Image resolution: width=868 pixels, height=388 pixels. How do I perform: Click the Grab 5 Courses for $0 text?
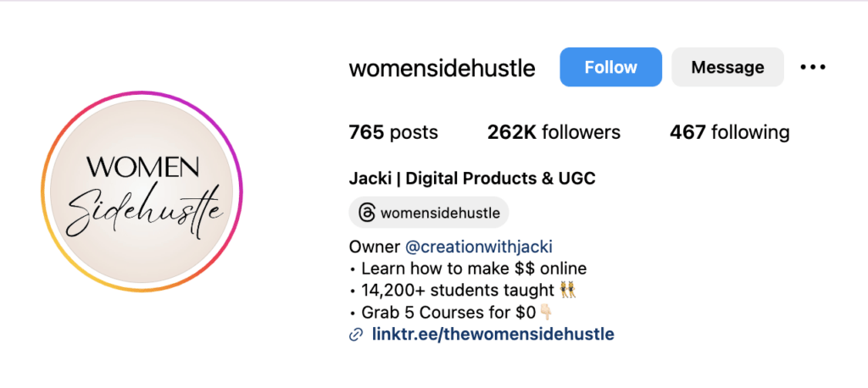448,313
